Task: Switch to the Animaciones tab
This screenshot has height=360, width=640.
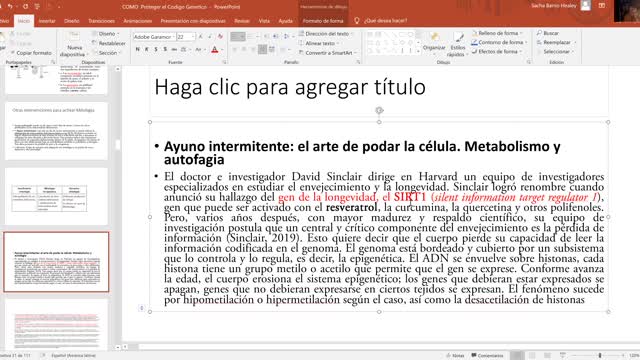Action: (x=138, y=21)
